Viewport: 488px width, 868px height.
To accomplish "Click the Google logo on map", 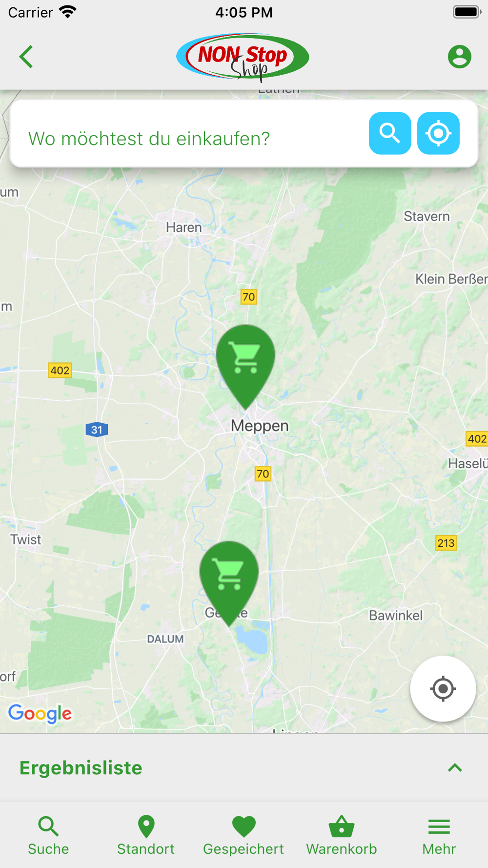I will click(x=40, y=714).
